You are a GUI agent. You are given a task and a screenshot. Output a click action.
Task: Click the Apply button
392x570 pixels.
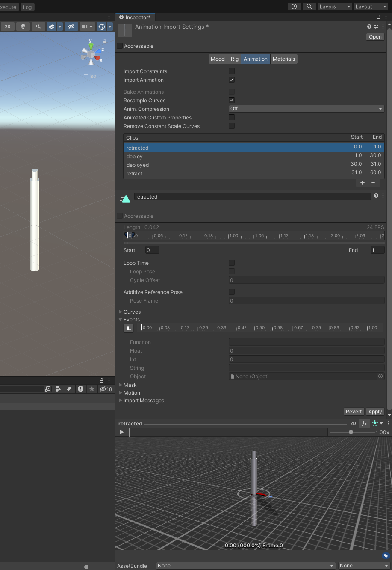coord(375,412)
